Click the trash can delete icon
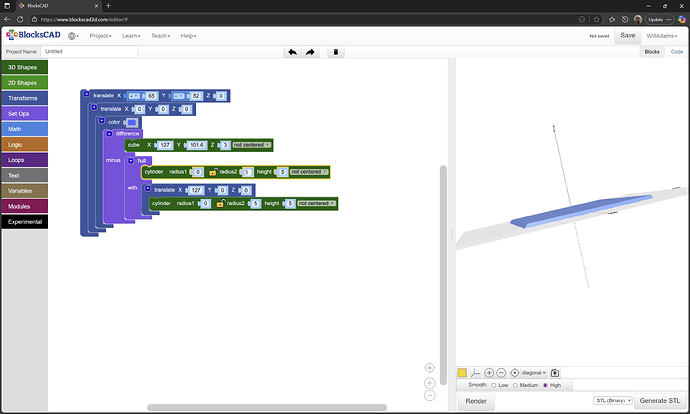 click(x=336, y=52)
